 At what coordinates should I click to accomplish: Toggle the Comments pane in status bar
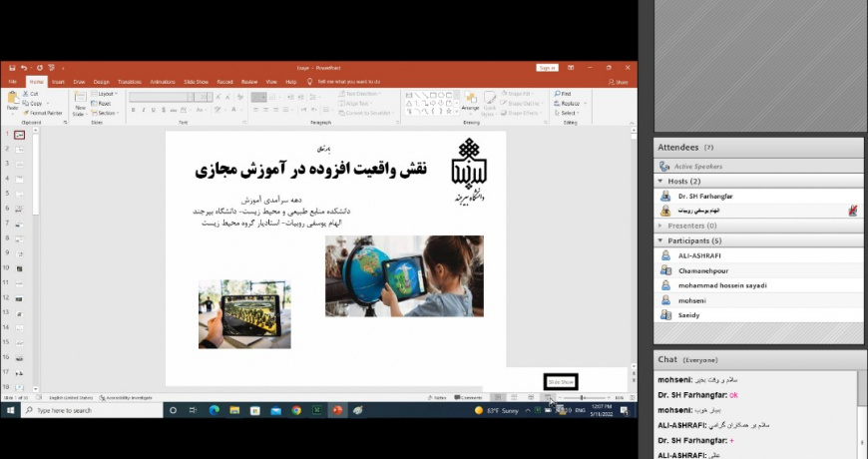click(468, 397)
